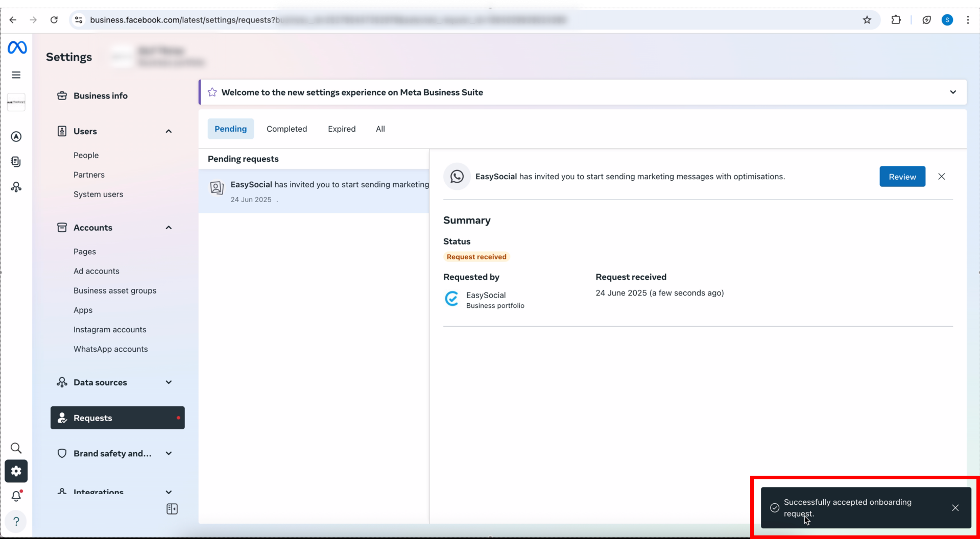Viewport: 980px width, 539px height.
Task: Open the browser extensions puzzle icon
Action: 896,20
